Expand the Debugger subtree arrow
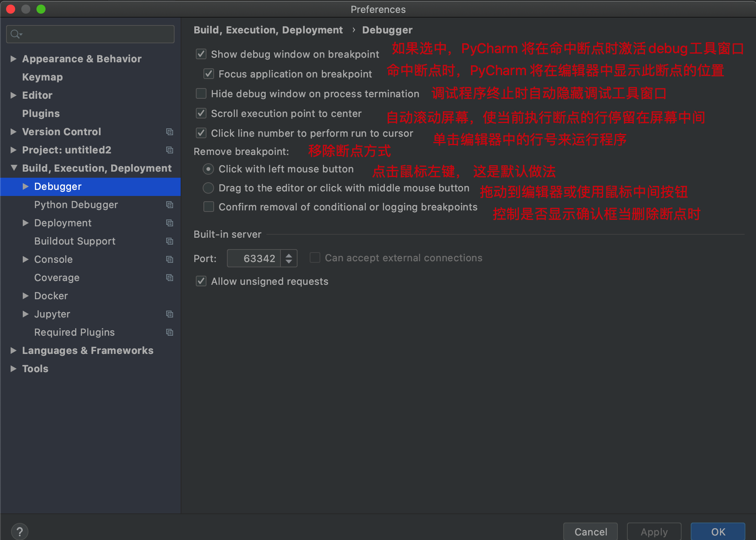The width and height of the screenshot is (756, 540). (x=25, y=186)
